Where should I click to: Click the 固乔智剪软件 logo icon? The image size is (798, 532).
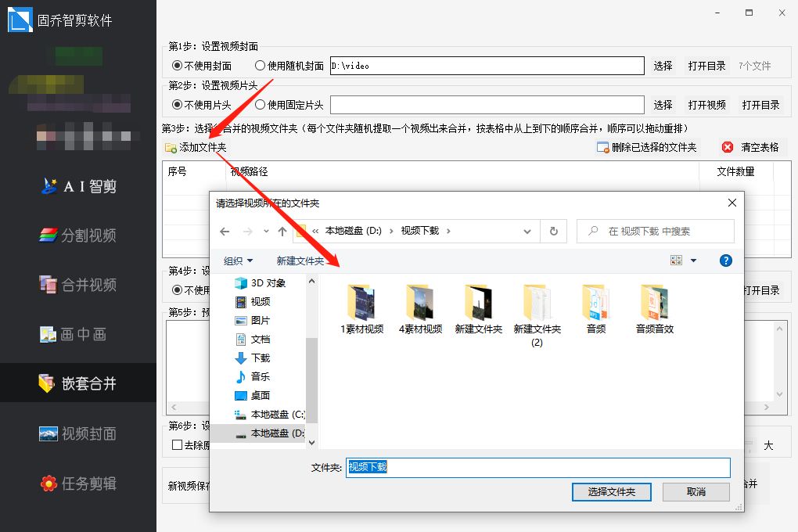[x=20, y=20]
